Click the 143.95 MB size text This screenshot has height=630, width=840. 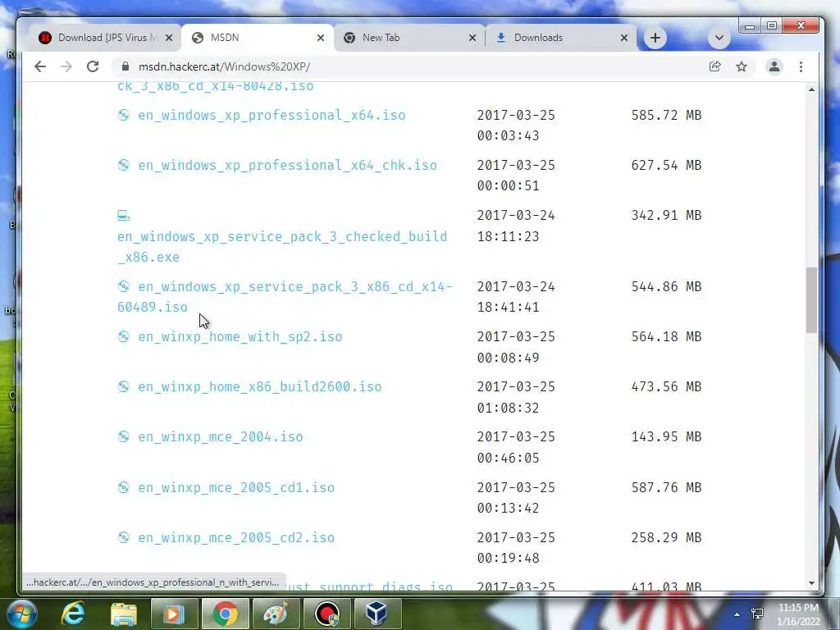tap(666, 436)
